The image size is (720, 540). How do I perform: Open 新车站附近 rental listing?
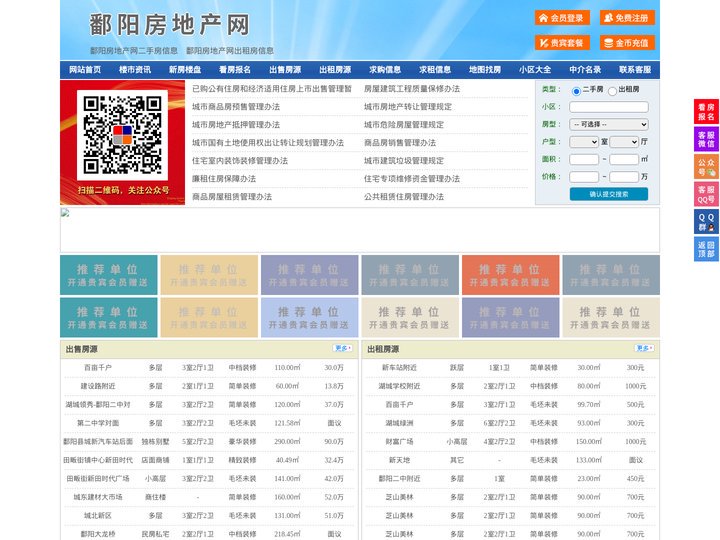[x=399, y=367]
